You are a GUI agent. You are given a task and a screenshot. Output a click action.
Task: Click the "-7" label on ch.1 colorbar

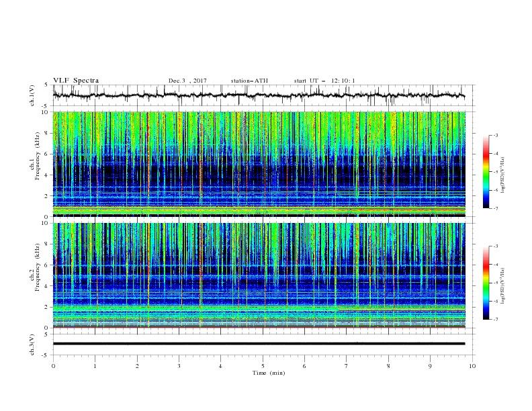(496, 208)
